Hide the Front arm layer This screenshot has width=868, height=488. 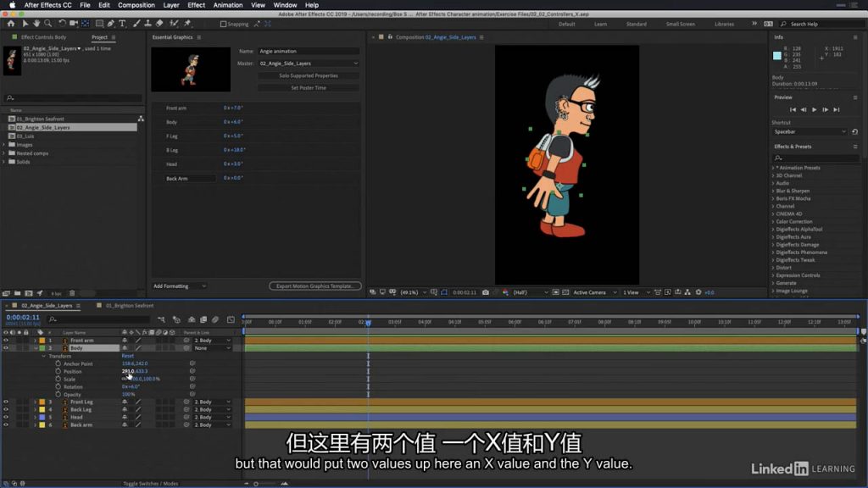[6, 341]
